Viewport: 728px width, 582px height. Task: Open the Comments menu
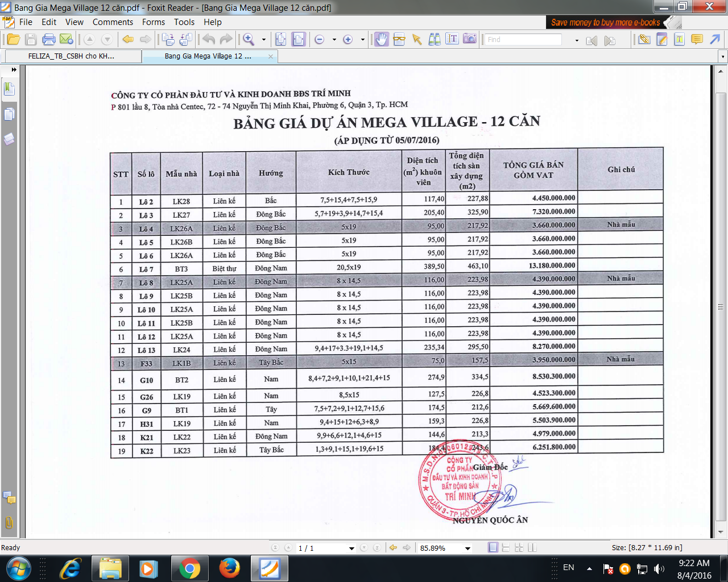click(x=113, y=22)
